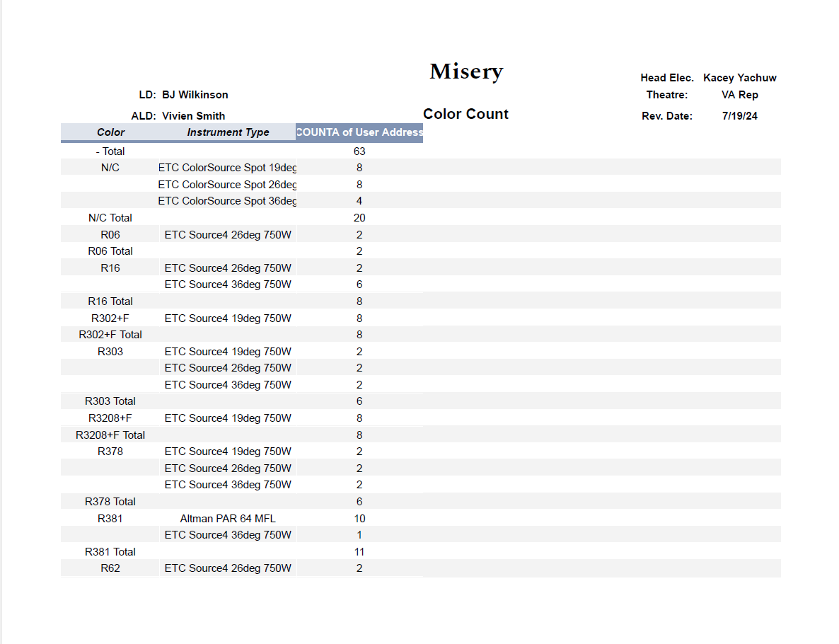Click the N/C Total value 20
The image size is (839, 644).
(x=359, y=218)
